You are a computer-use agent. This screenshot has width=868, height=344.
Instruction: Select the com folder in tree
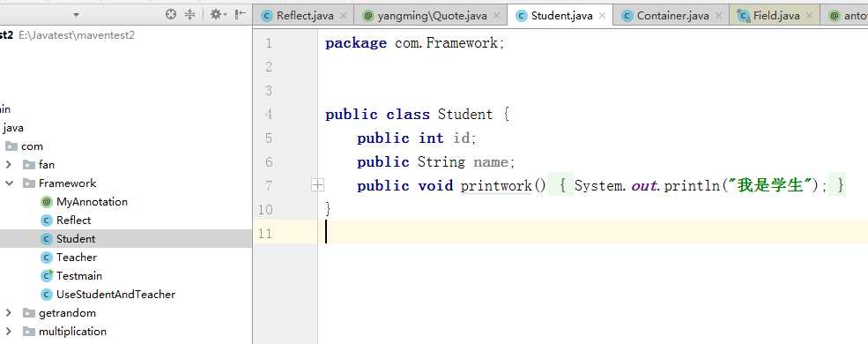pyautogui.click(x=32, y=146)
